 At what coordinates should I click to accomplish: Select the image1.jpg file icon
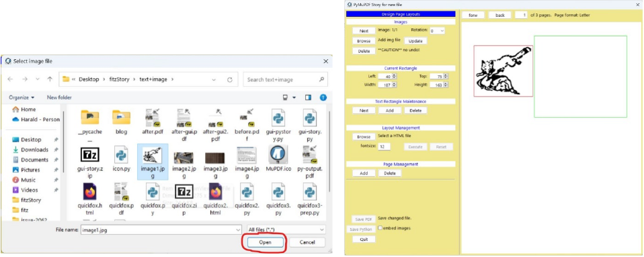coord(153,155)
